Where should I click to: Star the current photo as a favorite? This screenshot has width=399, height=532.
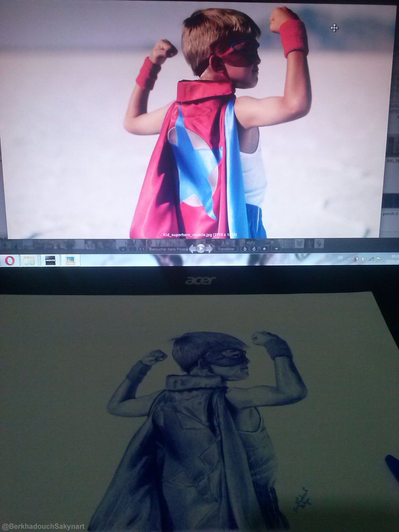[264, 249]
